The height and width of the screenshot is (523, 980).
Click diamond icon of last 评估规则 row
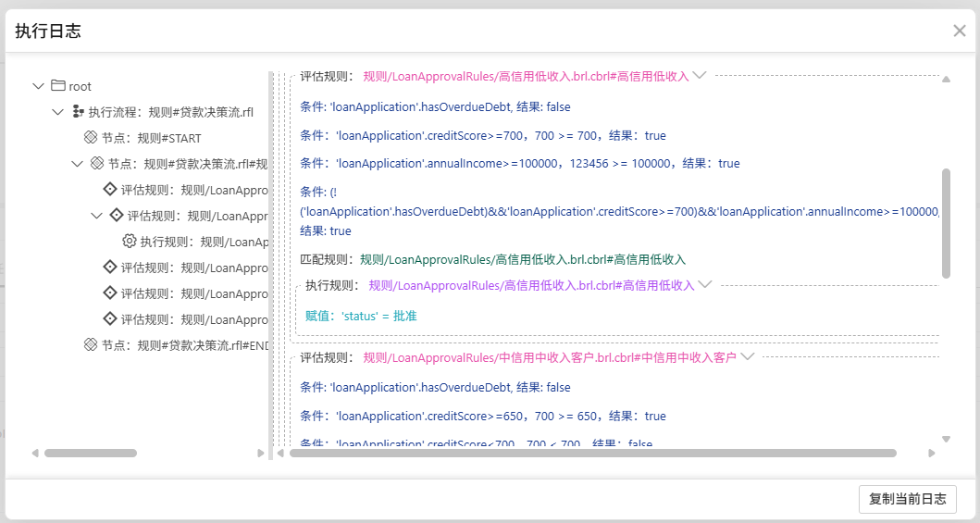pos(110,318)
